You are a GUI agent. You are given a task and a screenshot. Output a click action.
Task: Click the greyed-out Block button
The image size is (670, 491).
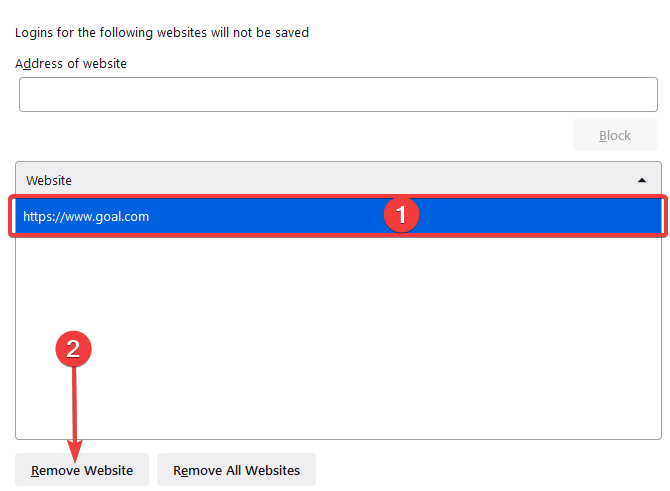(615, 135)
